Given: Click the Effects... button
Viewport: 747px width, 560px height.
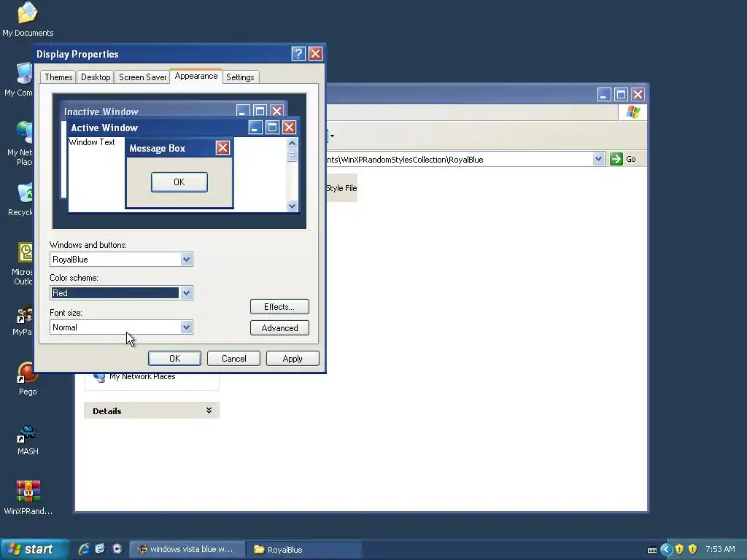Looking at the screenshot, I should click(279, 307).
